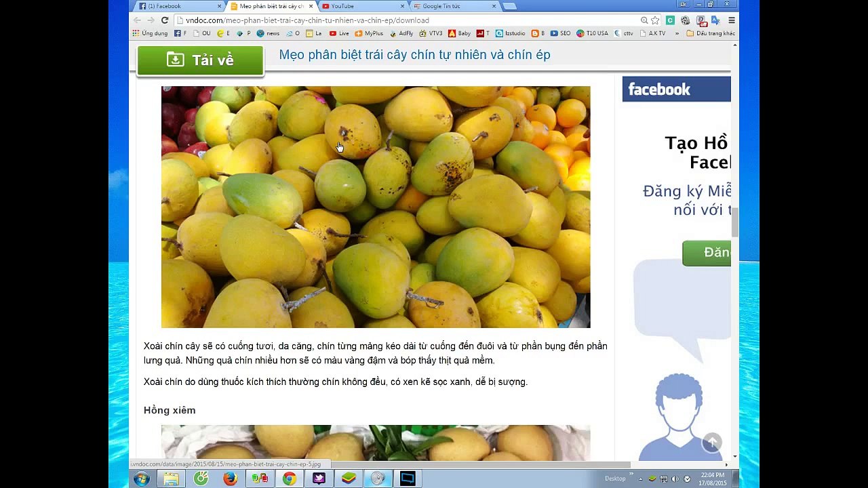Open the blue monitor app on the taskbar

click(408, 479)
